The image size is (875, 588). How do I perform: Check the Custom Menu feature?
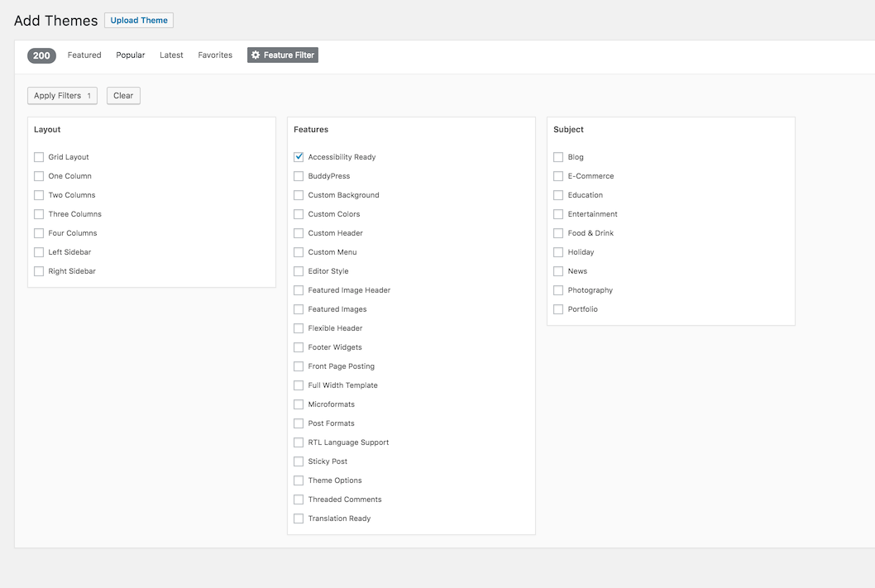click(x=299, y=251)
